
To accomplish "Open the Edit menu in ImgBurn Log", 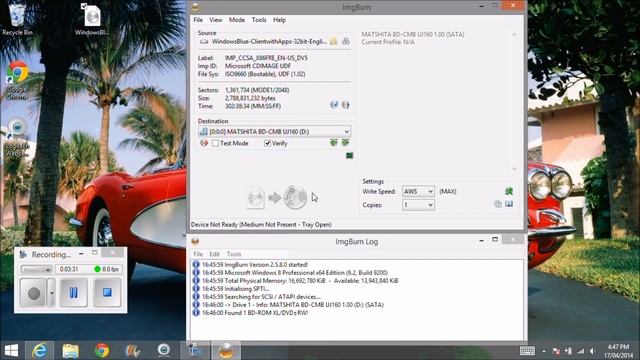I will [214, 254].
